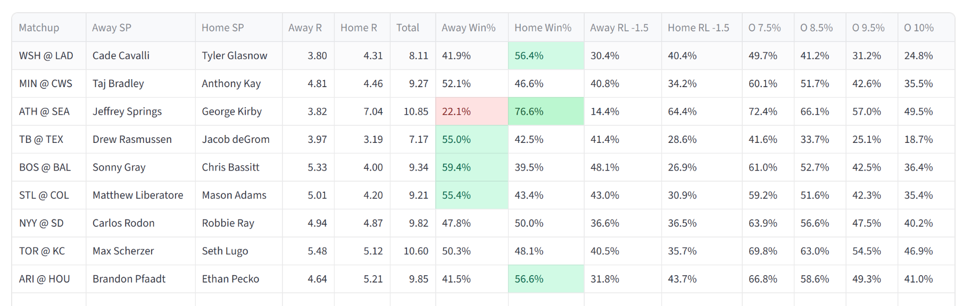Select the WSH @ LAD matchup cell
This screenshot has height=306, width=980.
pyautogui.click(x=49, y=56)
